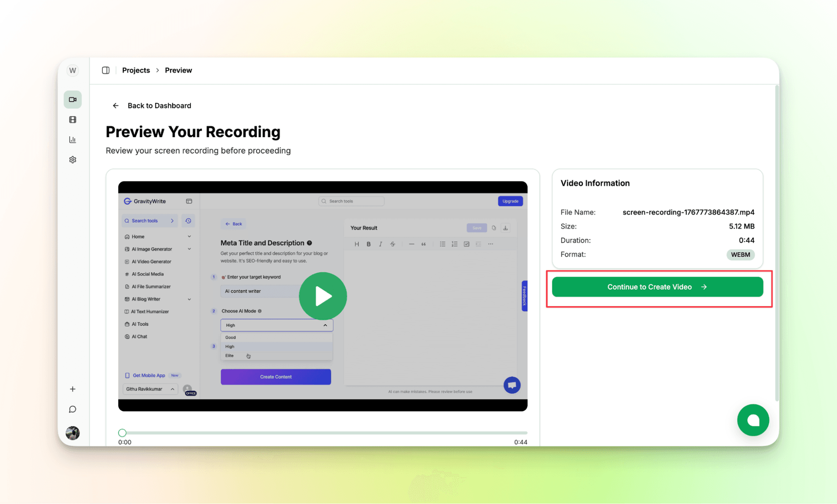Click the green play button on the preview
Viewport: 837px width, 504px height.
pos(323,296)
